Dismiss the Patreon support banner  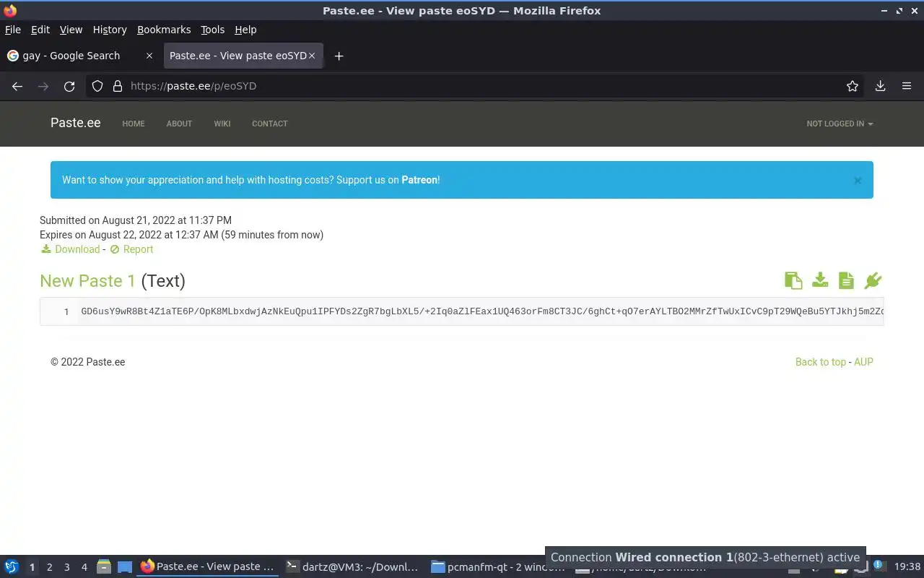point(858,180)
